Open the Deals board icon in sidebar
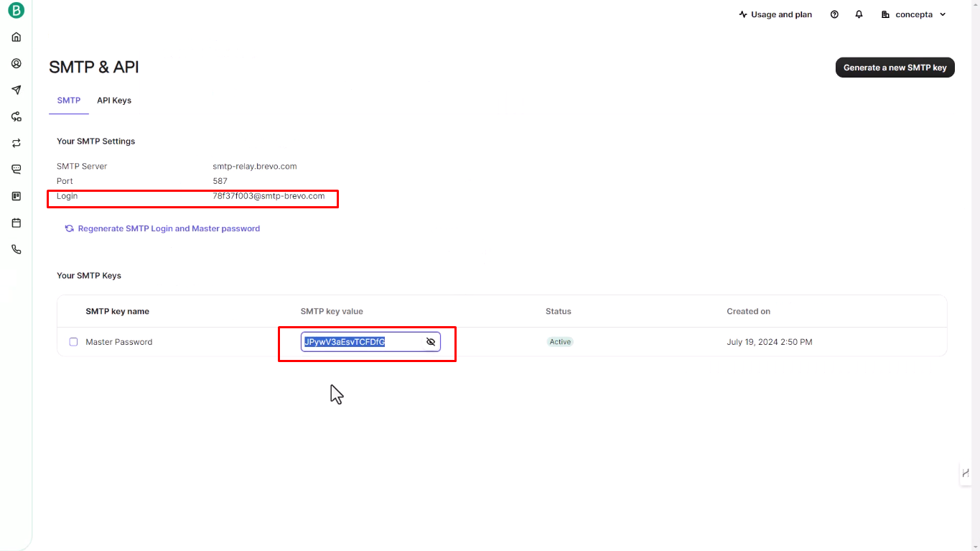980x551 pixels. tap(16, 196)
